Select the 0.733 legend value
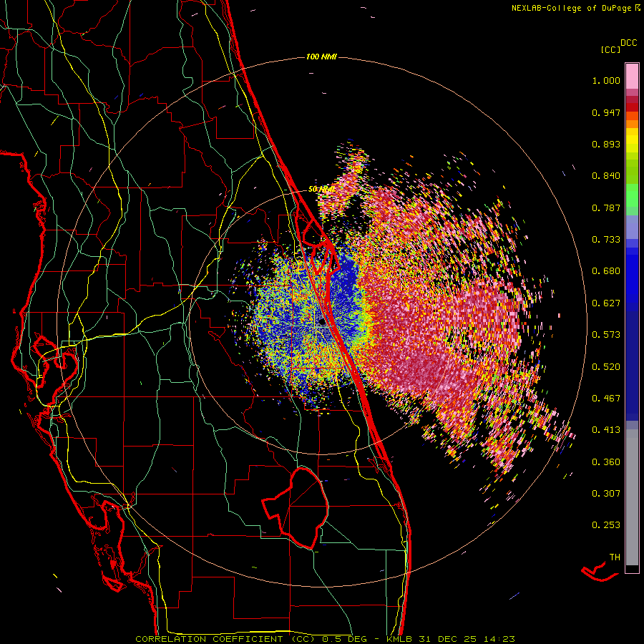The image size is (644, 644). 606,240
